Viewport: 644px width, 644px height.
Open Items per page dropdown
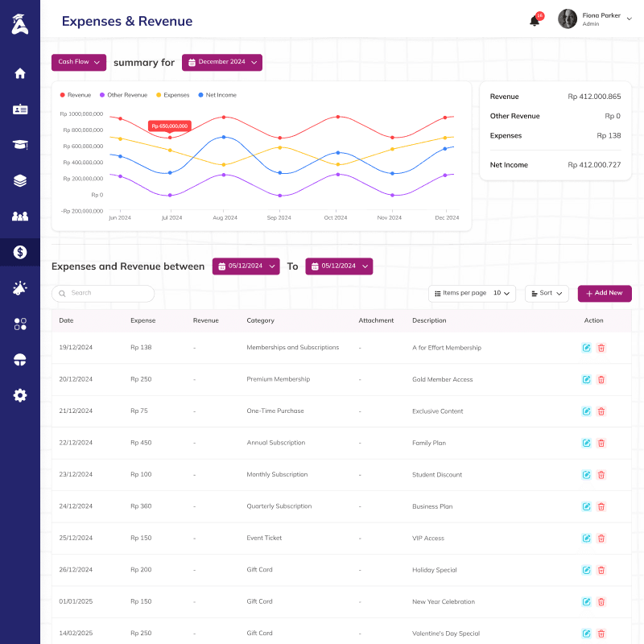point(472,293)
